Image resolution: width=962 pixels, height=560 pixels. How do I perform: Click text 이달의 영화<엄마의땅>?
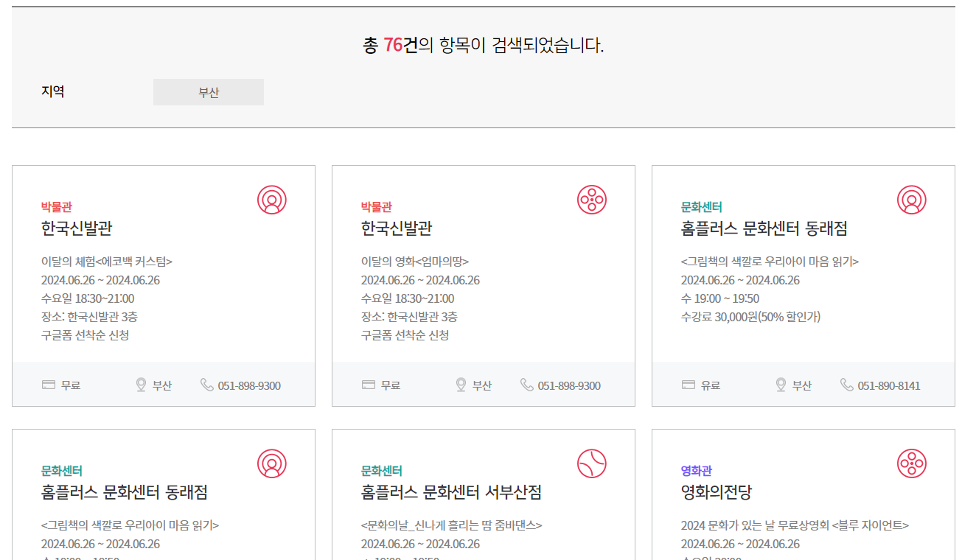tap(415, 262)
